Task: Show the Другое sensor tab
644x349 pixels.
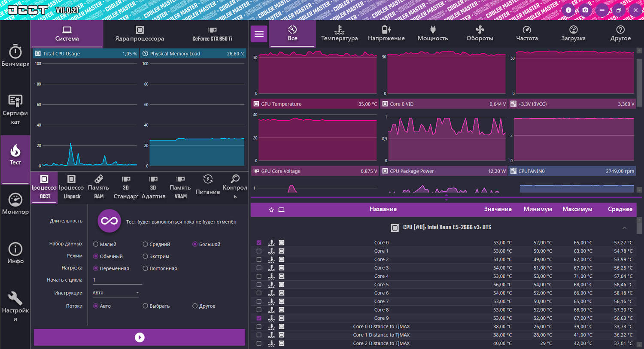Action: tap(620, 33)
